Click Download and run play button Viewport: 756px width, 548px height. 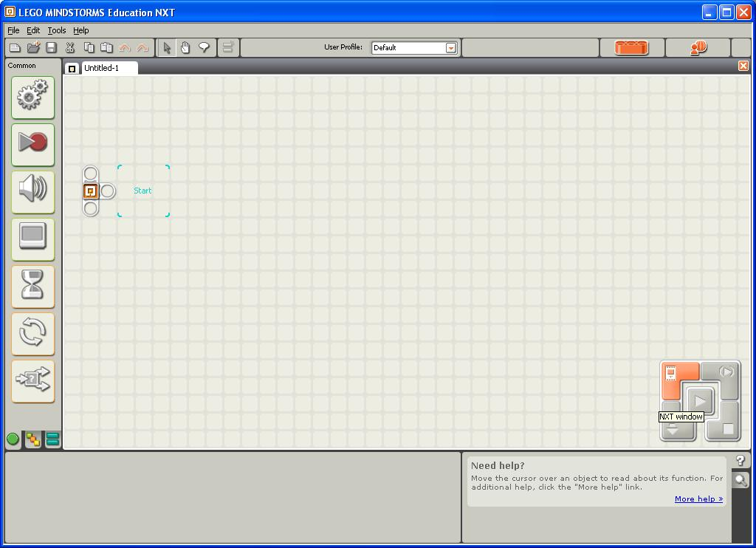700,400
